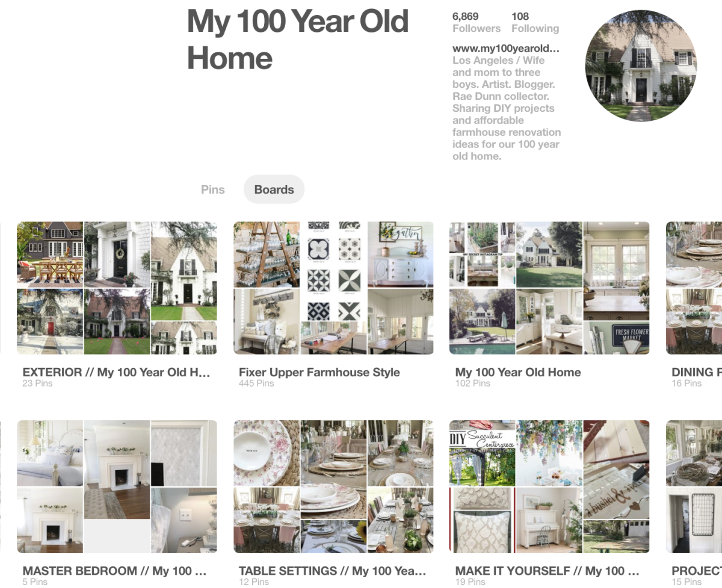Click the DIY Succulent Centerpiece thumbnail
This screenshot has width=722, height=588.
482,453
